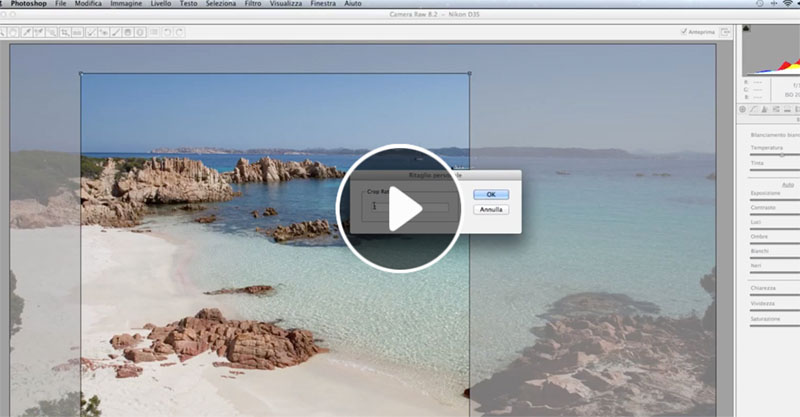Open the File menu

point(60,4)
